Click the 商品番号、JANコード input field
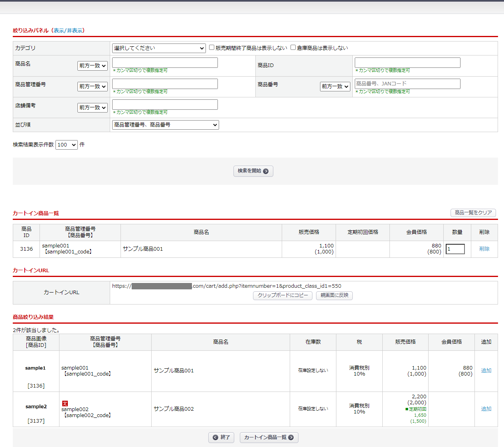This screenshot has width=504, height=447. click(407, 84)
